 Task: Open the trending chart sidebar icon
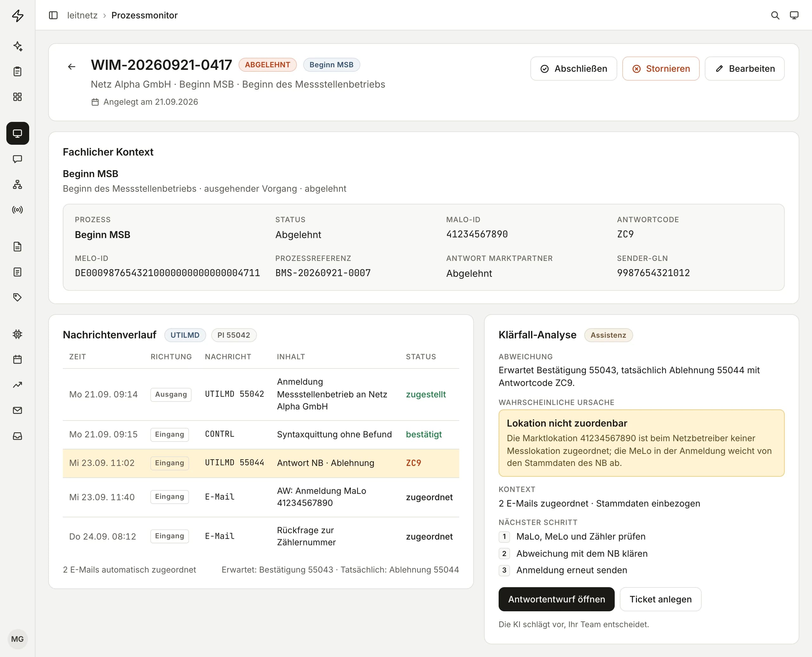[17, 385]
